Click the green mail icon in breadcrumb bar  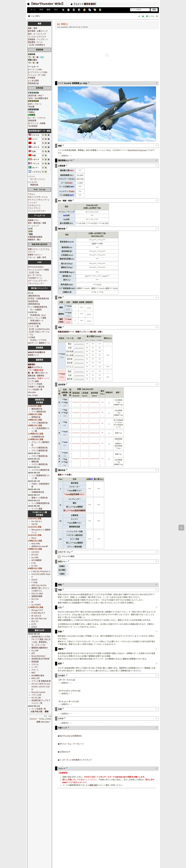143,16
